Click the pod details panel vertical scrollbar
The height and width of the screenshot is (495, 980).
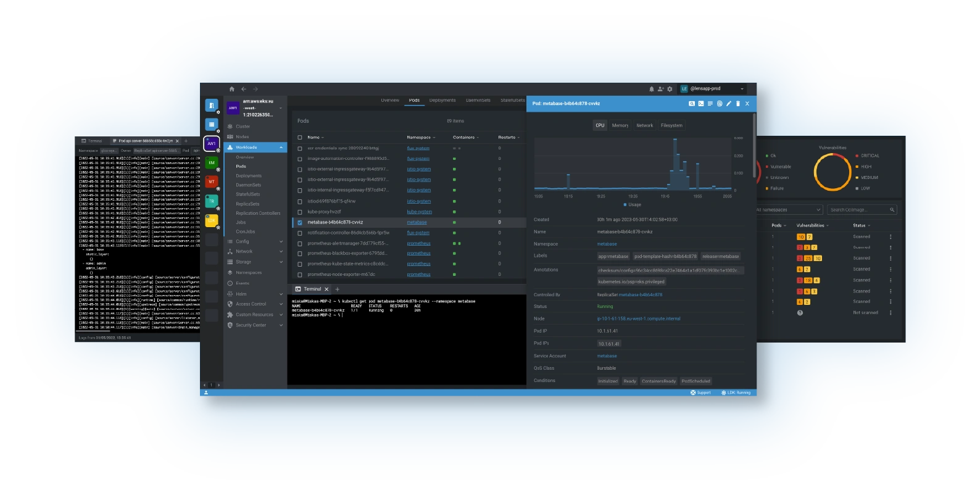(754, 145)
